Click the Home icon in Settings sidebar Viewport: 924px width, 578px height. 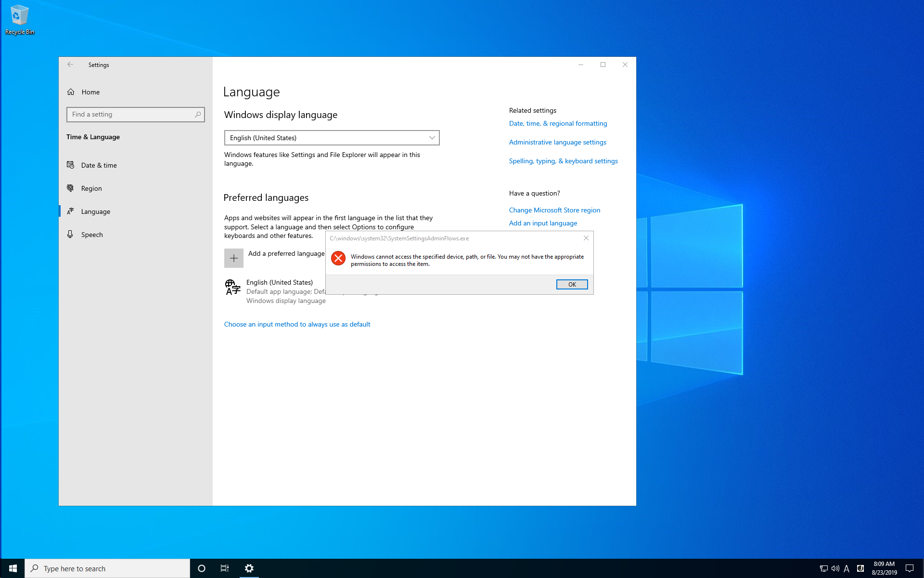[70, 92]
